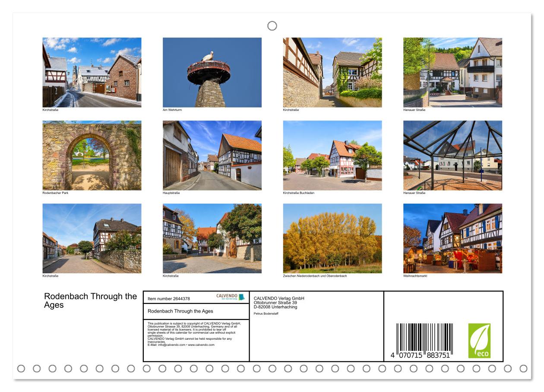The image size is (544, 392).
Task: Click the Rodenbach Through the Ages heading
Action: coord(91,300)
